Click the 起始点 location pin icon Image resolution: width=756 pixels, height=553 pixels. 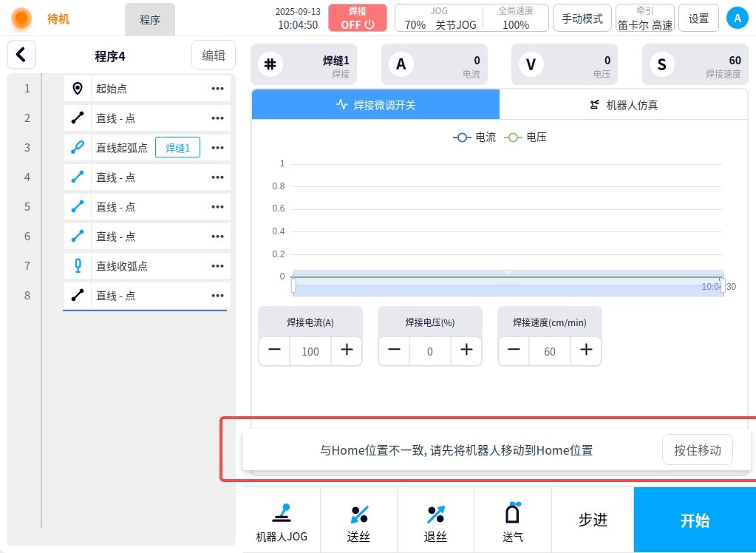(x=78, y=89)
